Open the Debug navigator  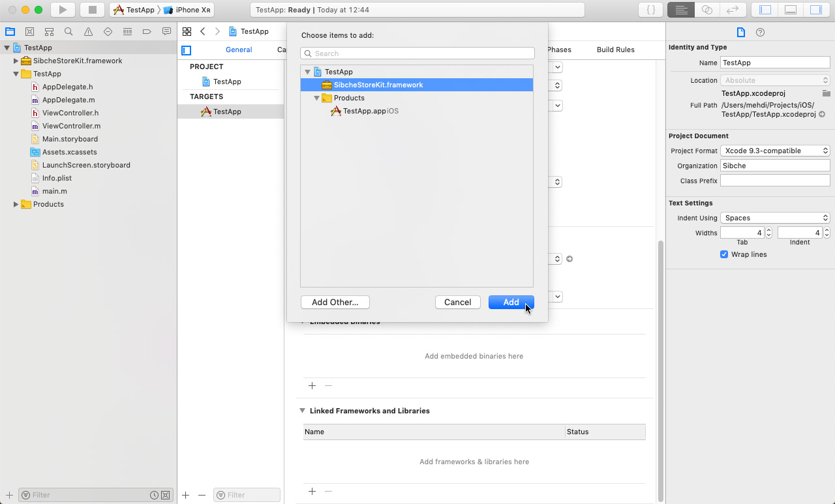pos(127,31)
